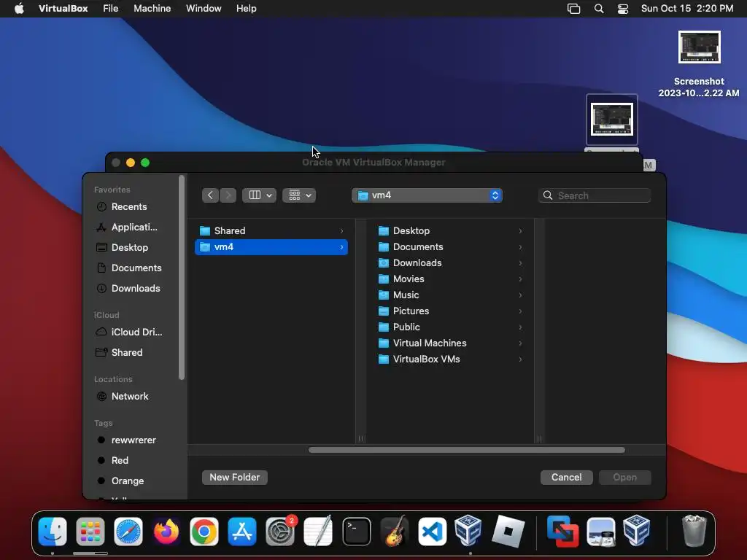Open the Preview dock icon

(x=601, y=532)
